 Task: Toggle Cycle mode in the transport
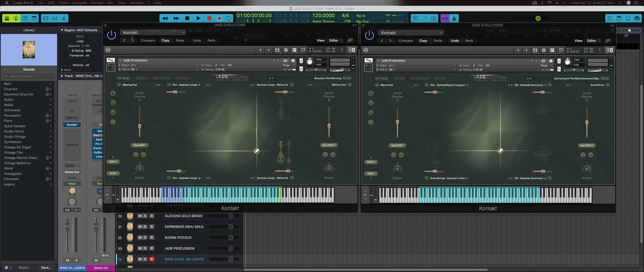click(228, 18)
